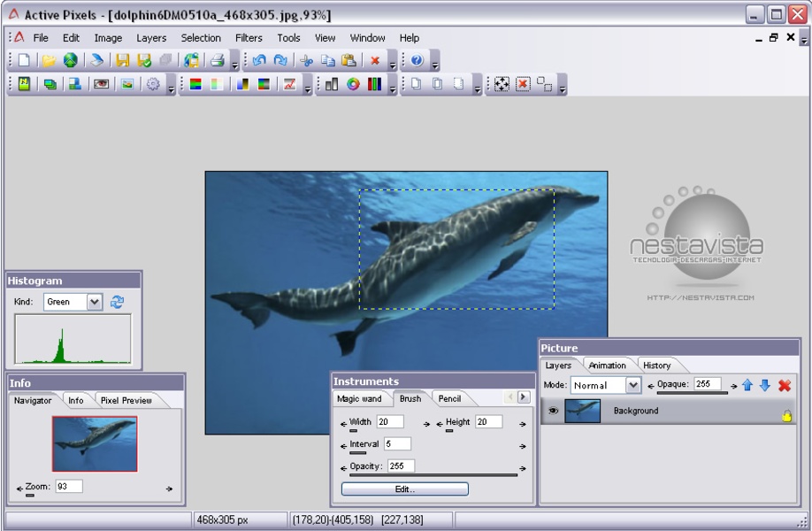Switch to the Magic wand tab
Image resolution: width=812 pixels, height=531 pixels.
click(x=359, y=399)
